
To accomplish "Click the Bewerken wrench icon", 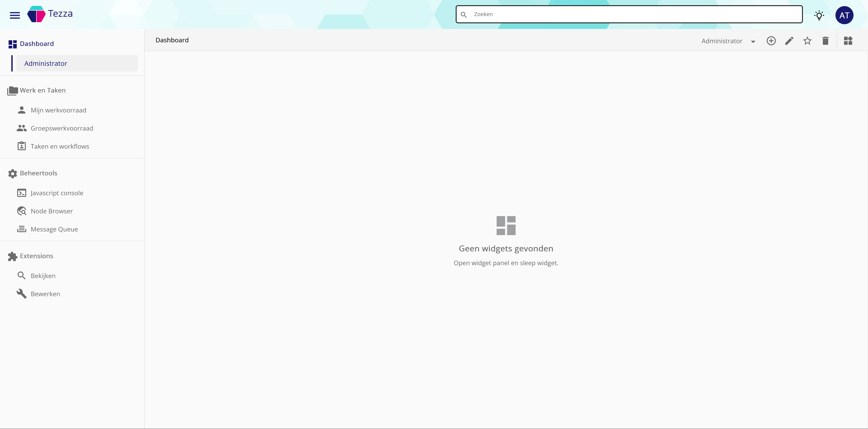I will tap(21, 294).
